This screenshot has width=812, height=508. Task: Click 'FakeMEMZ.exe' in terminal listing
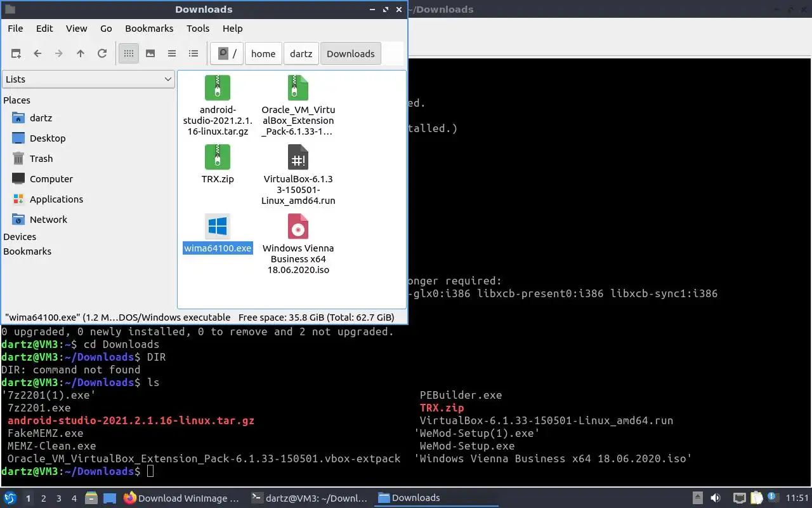[46, 433]
